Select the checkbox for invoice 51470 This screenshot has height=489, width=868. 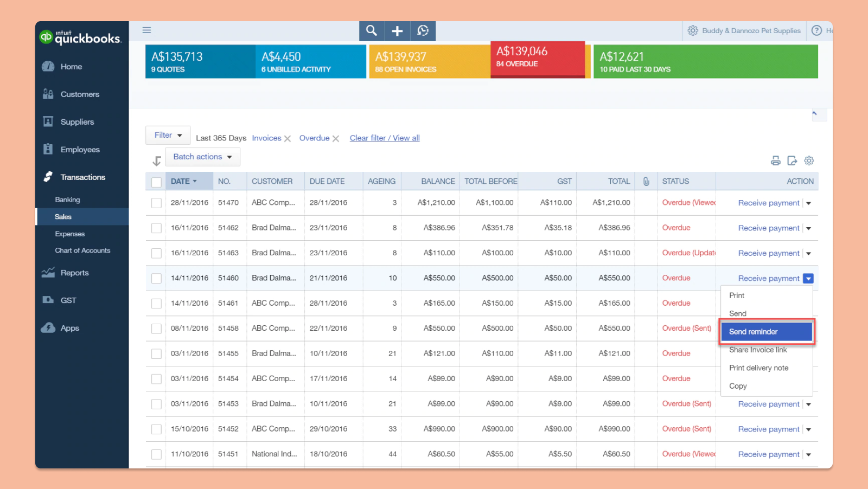[x=156, y=203]
